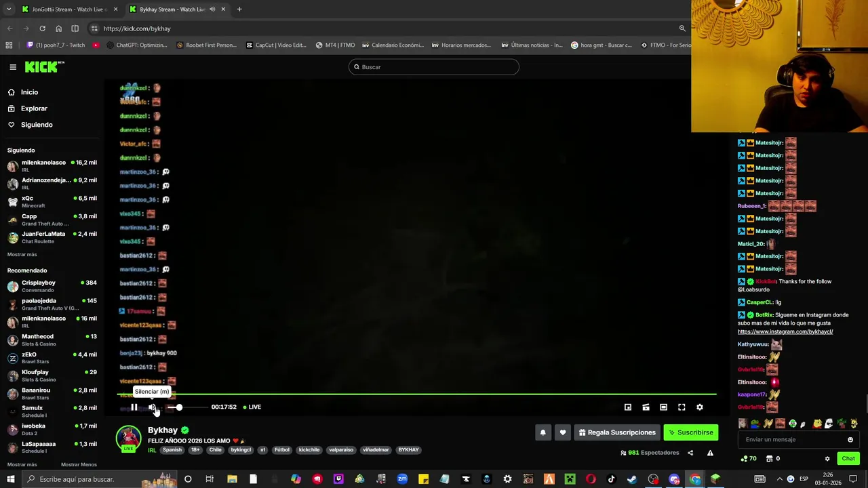Viewport: 868px width, 488px height.
Task: Open iwobeka Dota 2 channel
Action: tap(52, 430)
